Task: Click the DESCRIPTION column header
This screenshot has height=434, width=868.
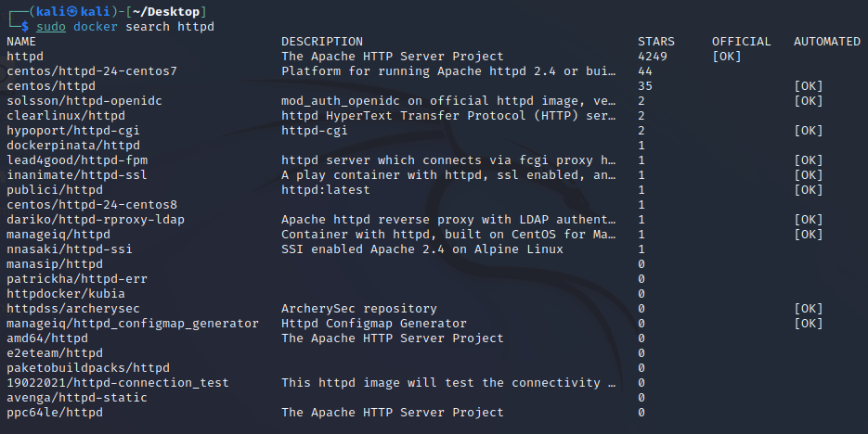Action: [322, 42]
